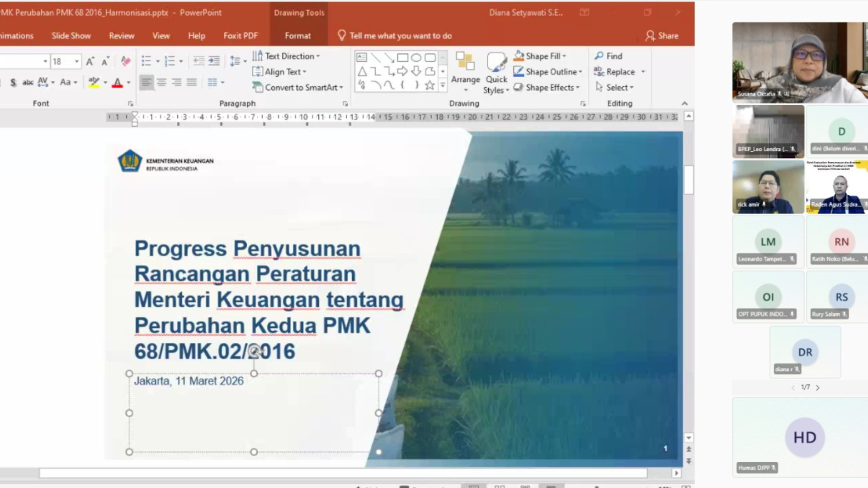Open the Slide Show tab
The width and height of the screenshot is (868, 488).
click(71, 36)
